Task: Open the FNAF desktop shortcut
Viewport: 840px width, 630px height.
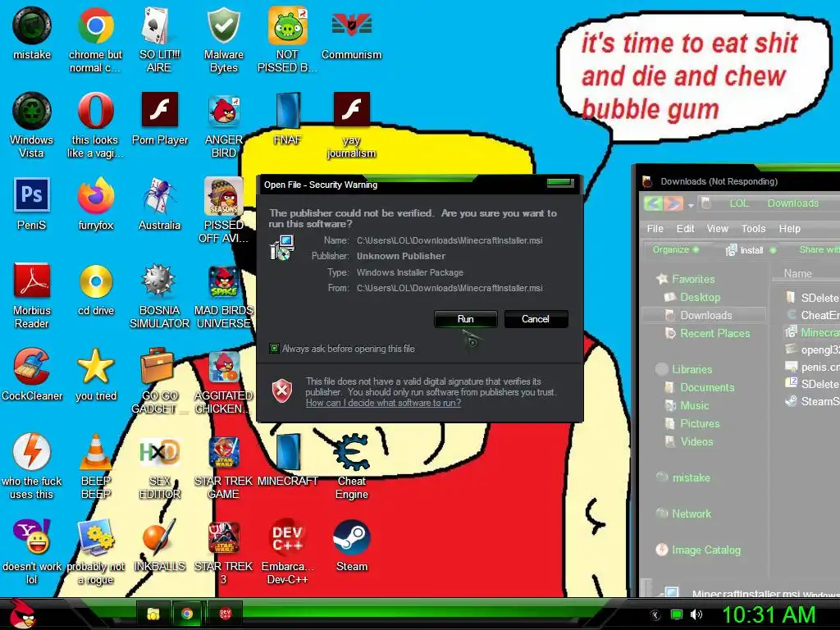Action: [x=288, y=119]
